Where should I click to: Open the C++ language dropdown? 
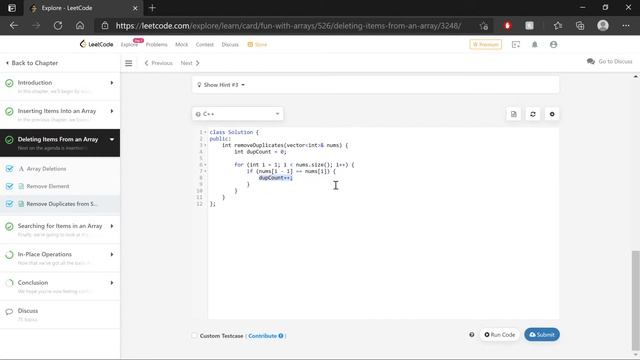(238, 114)
